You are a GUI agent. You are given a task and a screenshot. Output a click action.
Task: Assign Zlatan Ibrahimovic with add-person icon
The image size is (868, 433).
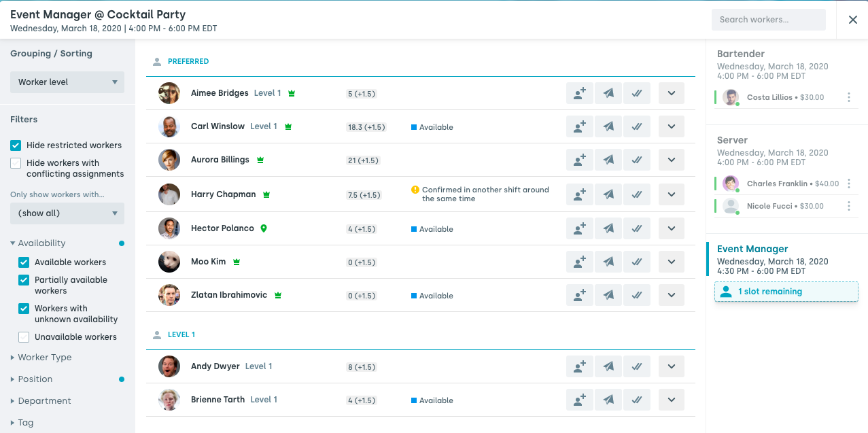click(580, 295)
